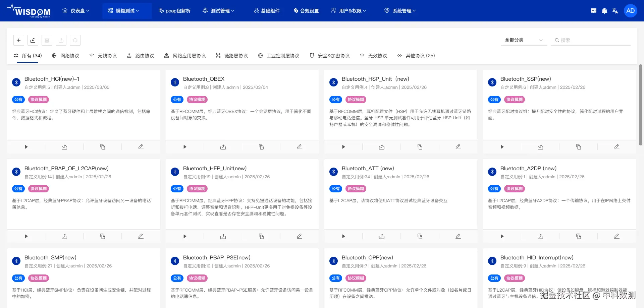
Task: Select the 网络协议 tab
Action: (66, 56)
